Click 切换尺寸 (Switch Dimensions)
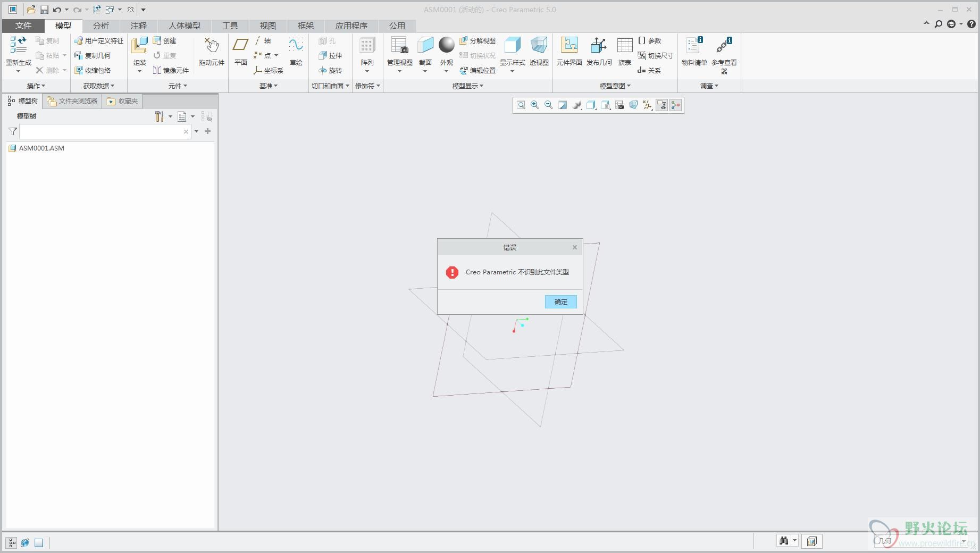 (x=656, y=55)
